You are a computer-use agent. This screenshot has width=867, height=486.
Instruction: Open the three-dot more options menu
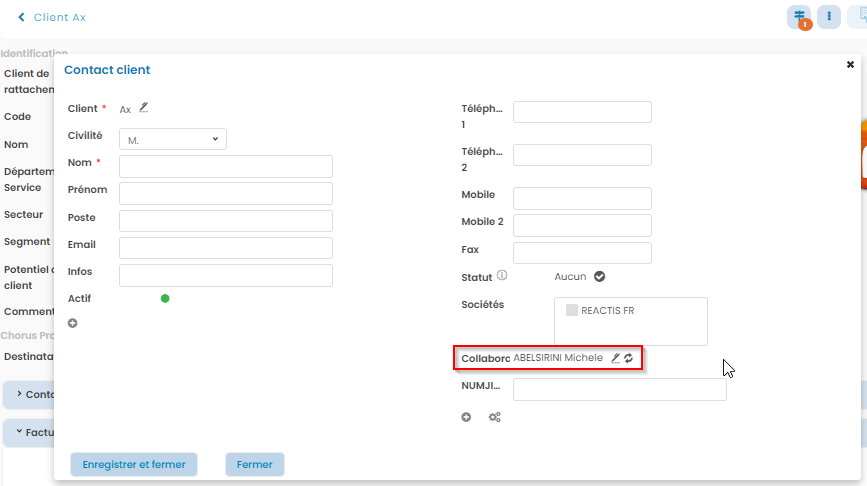(x=829, y=17)
